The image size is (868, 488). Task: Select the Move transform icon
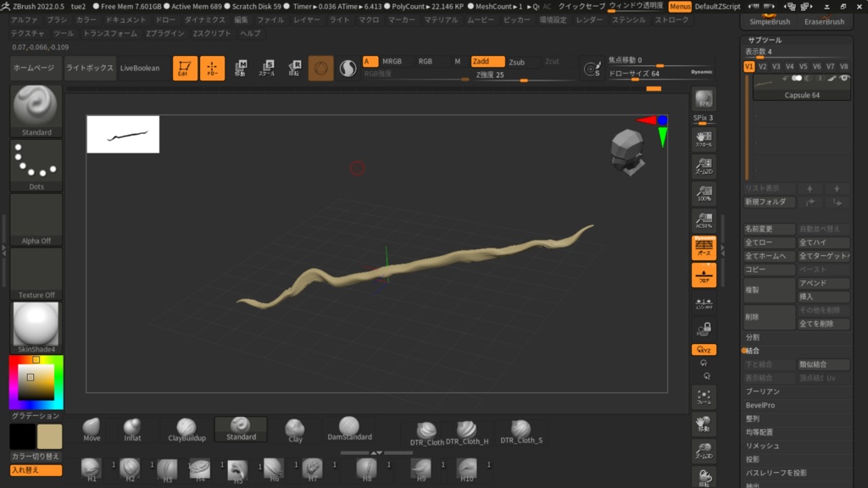tap(240, 68)
